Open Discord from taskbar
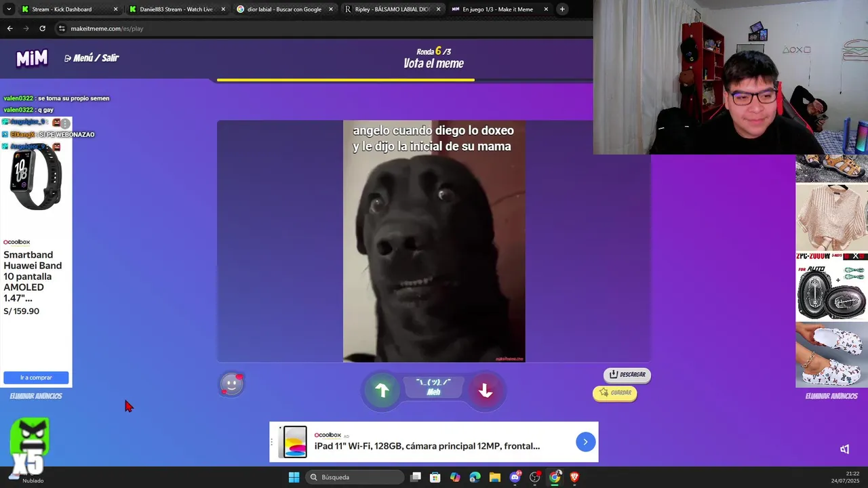This screenshot has width=868, height=488. 515,477
